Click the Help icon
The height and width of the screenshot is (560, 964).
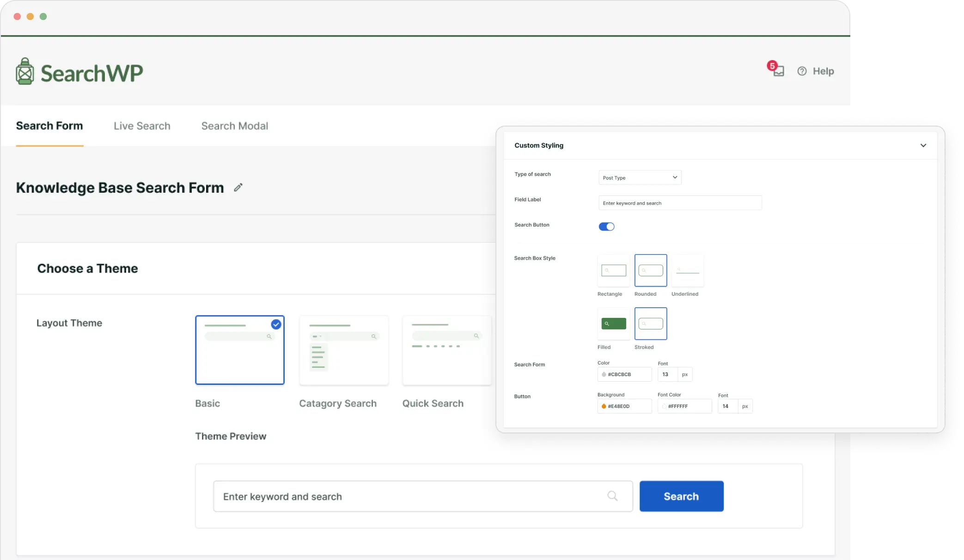802,71
